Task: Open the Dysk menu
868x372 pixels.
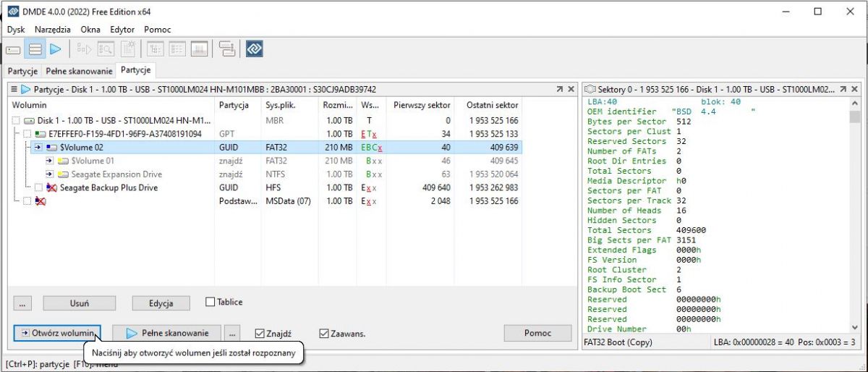Action: pos(16,30)
